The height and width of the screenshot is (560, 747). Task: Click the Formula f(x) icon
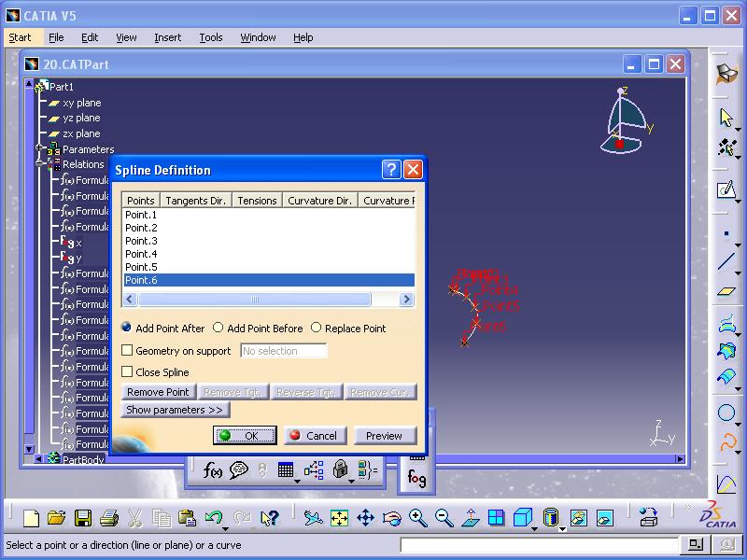click(212, 470)
